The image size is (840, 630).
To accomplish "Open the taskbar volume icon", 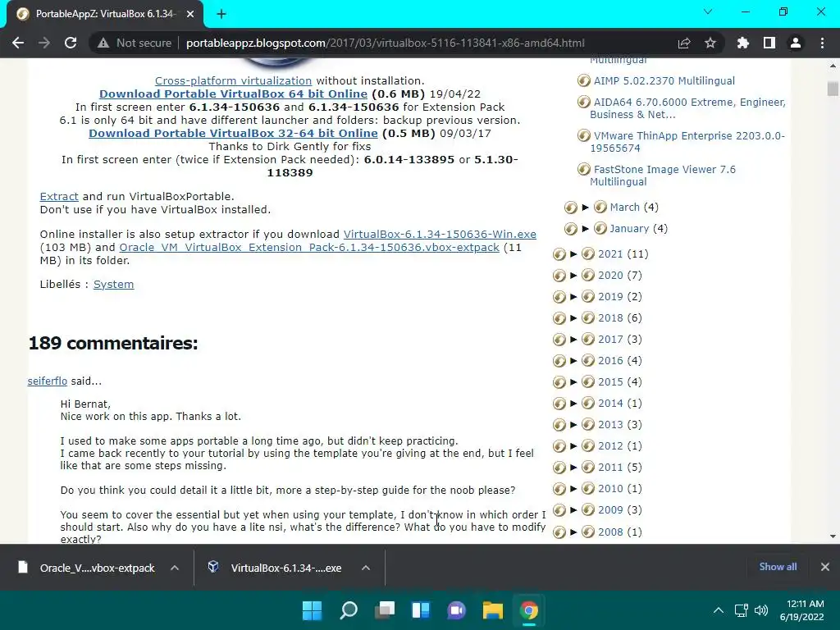I will click(x=760, y=610).
